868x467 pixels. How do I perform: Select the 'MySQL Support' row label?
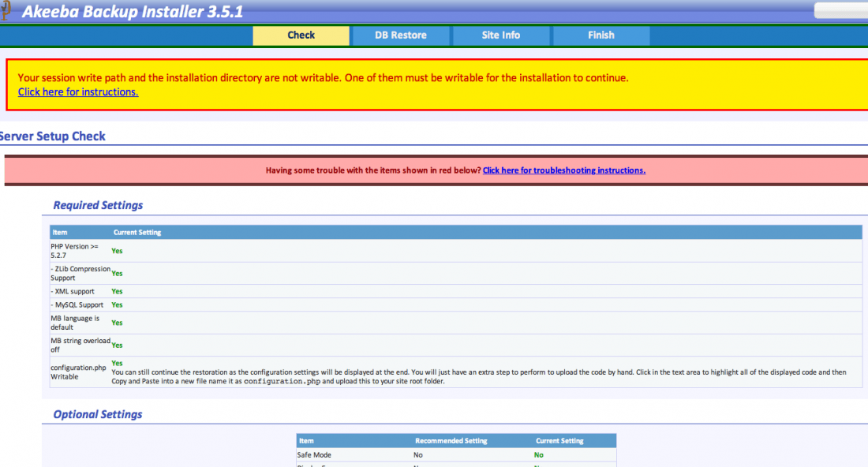click(77, 304)
